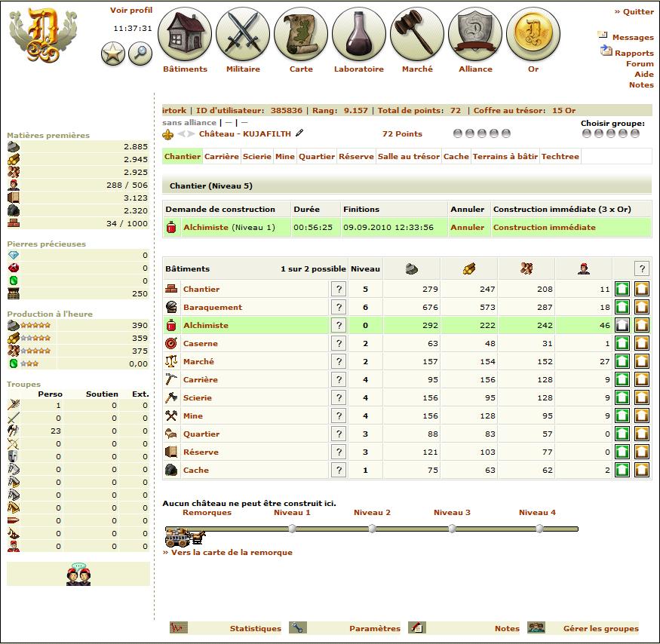Click Vers la carte de la remorque link
The image size is (660, 644).
(x=228, y=552)
